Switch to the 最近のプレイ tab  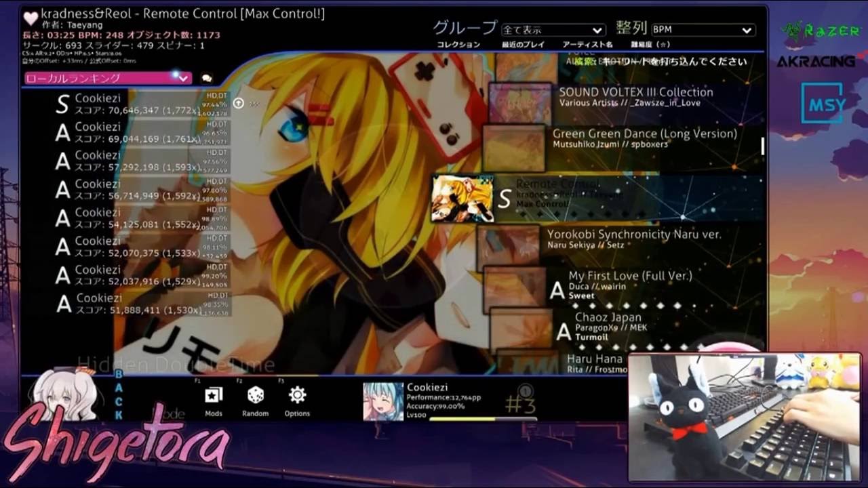point(524,45)
